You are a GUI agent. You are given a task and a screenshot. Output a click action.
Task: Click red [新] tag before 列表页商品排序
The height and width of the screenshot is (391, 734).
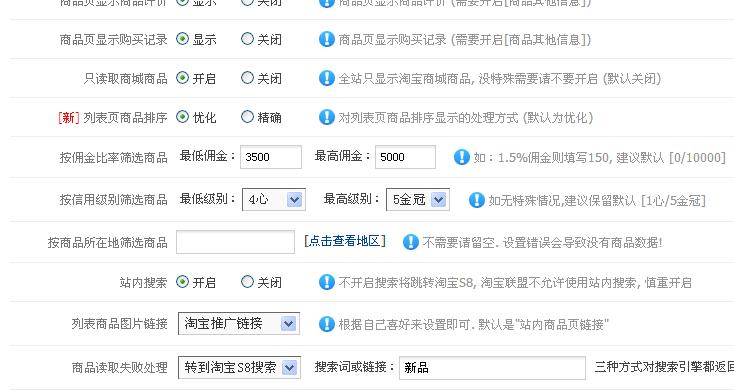pos(69,118)
